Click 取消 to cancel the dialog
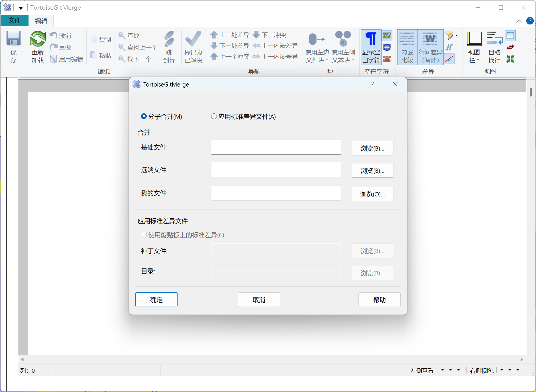 pyautogui.click(x=259, y=300)
